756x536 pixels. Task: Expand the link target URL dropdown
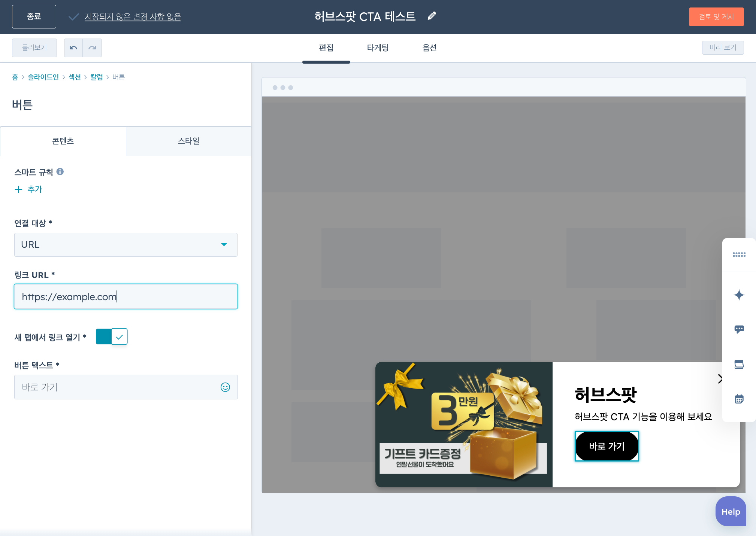coord(126,245)
